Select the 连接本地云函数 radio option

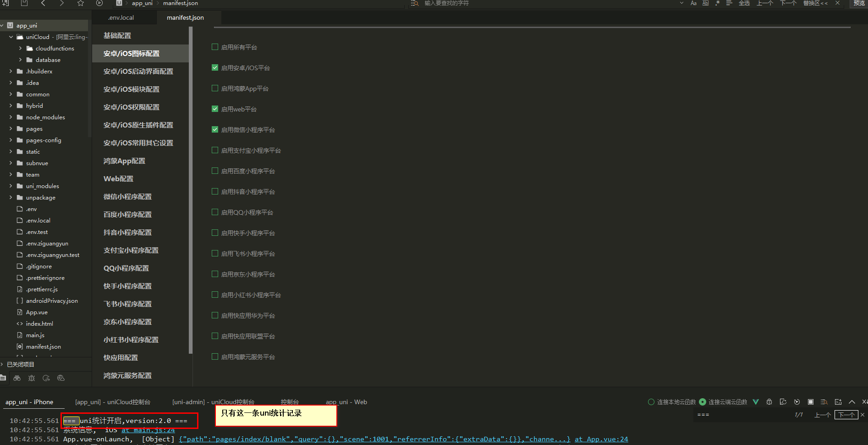[x=651, y=402]
